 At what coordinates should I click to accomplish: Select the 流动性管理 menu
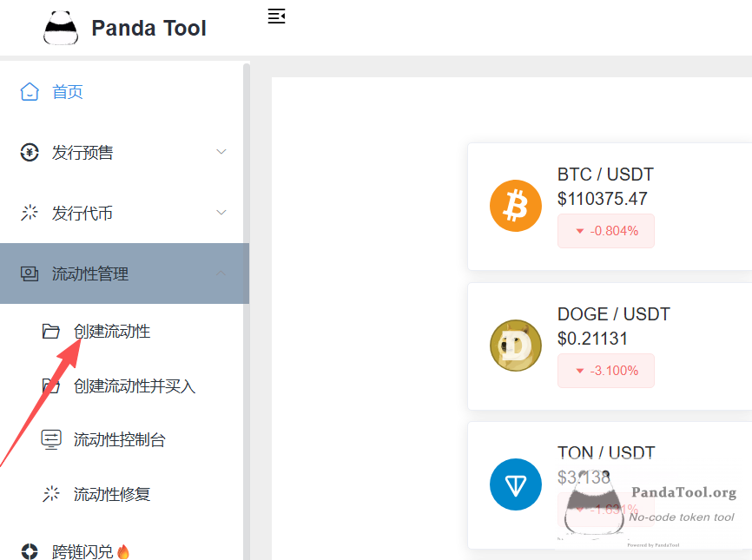(x=125, y=273)
